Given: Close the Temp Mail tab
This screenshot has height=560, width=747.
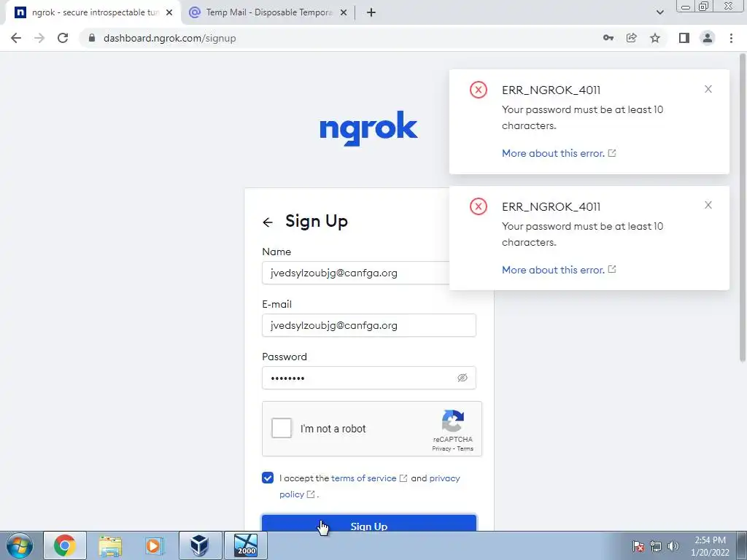Looking at the screenshot, I should [344, 12].
